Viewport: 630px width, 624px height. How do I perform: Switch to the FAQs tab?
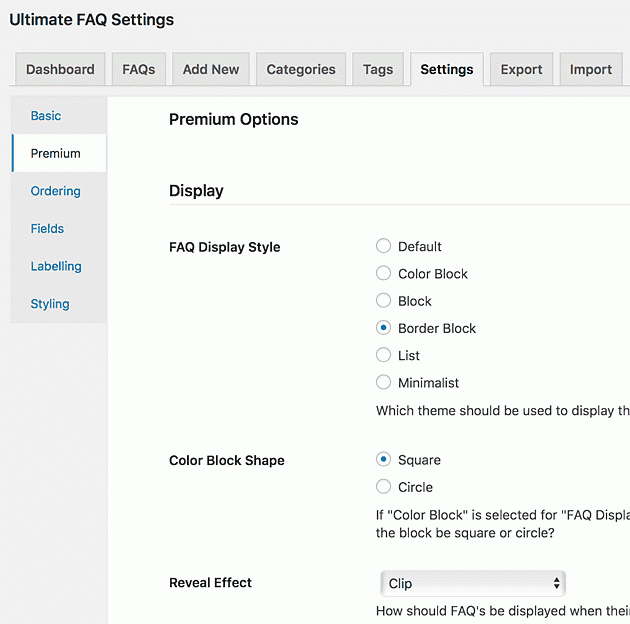point(139,69)
